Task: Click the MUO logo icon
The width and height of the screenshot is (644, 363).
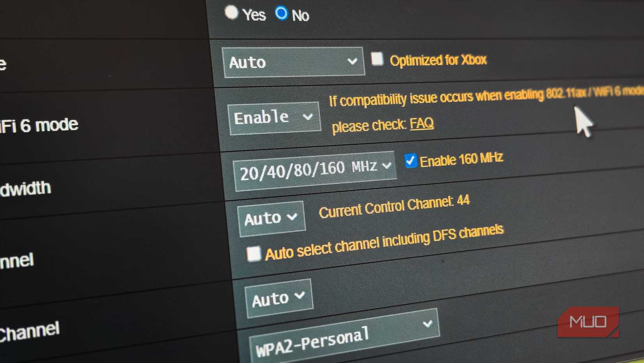Action: pos(589,322)
